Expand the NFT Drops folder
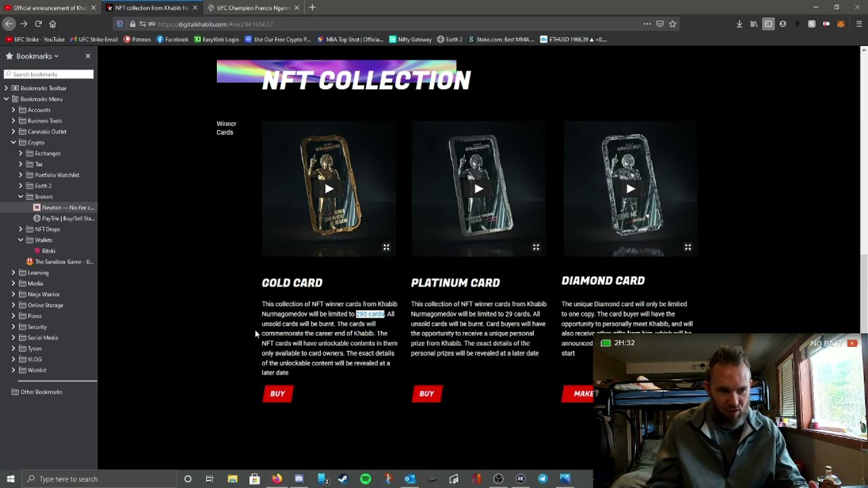This screenshot has width=868, height=488. coord(21,229)
